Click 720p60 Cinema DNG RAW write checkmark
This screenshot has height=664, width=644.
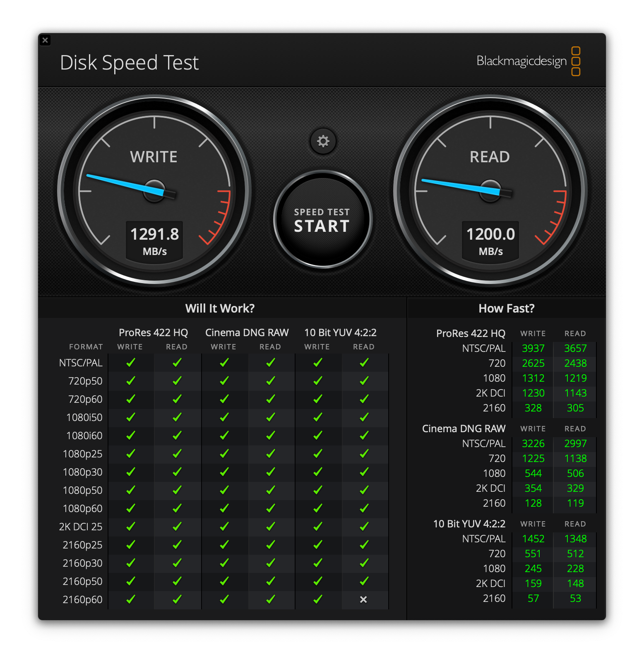[224, 399]
